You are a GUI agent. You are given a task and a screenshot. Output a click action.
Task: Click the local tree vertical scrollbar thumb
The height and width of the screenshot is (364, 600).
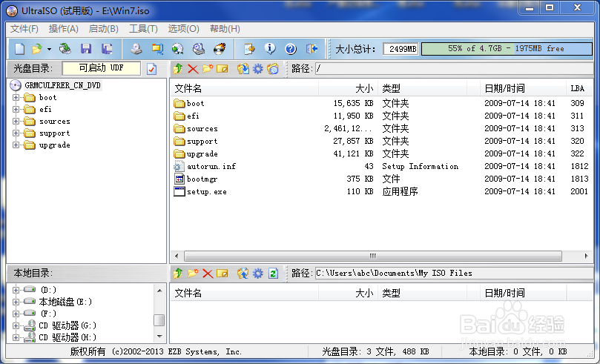tap(159, 320)
